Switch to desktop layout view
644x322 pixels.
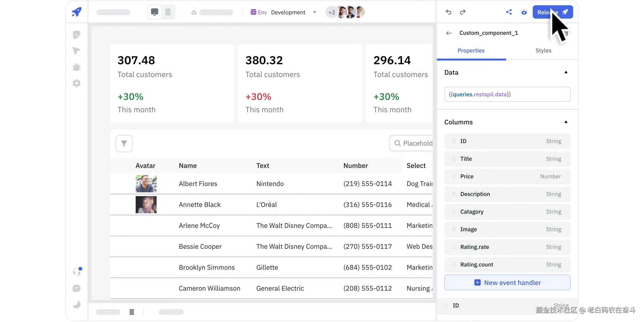[x=155, y=12]
